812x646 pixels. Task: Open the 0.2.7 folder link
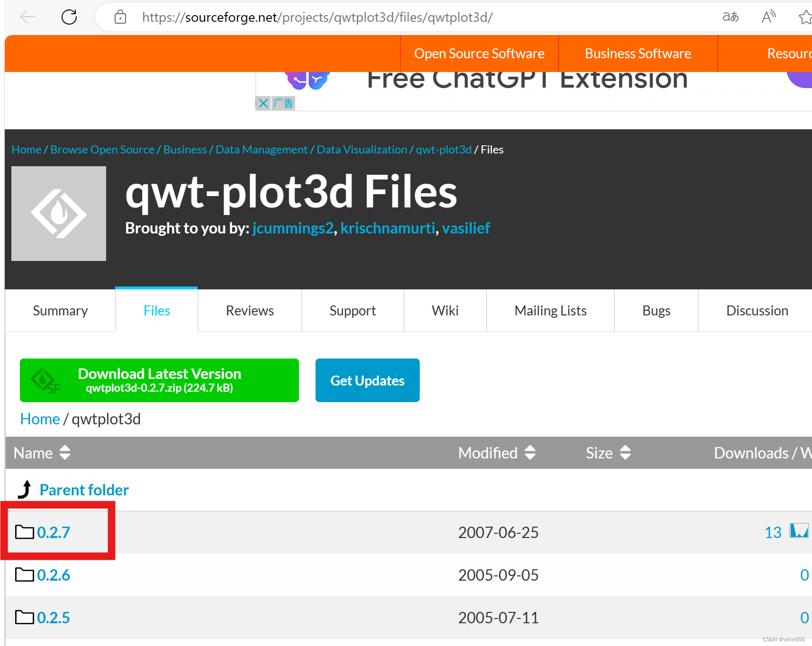click(x=54, y=532)
